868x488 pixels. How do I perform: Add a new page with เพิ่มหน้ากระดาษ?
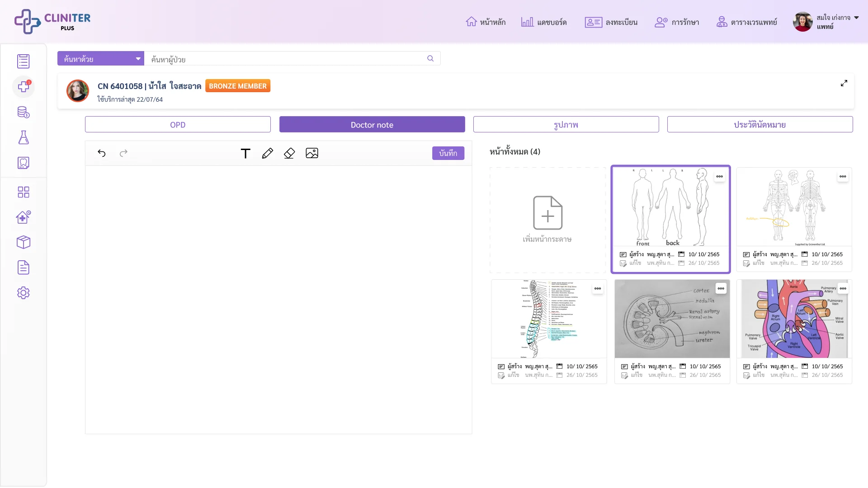coord(548,220)
